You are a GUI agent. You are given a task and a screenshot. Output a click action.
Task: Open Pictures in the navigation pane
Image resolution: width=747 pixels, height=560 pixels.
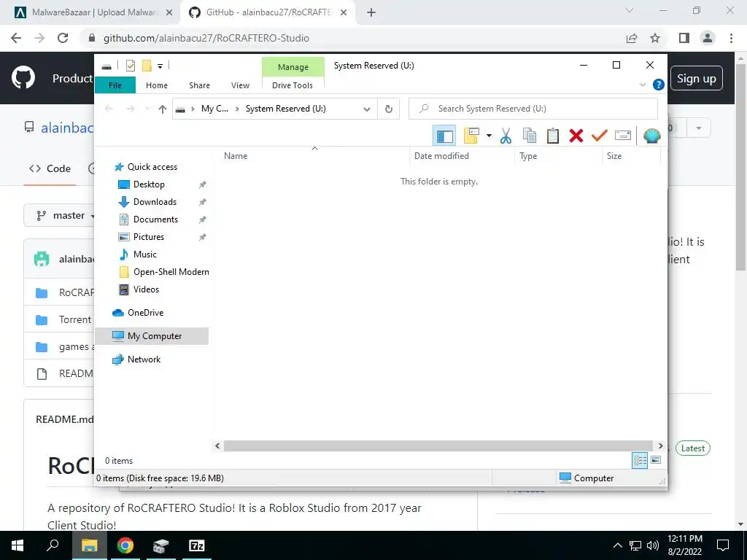[x=149, y=237]
